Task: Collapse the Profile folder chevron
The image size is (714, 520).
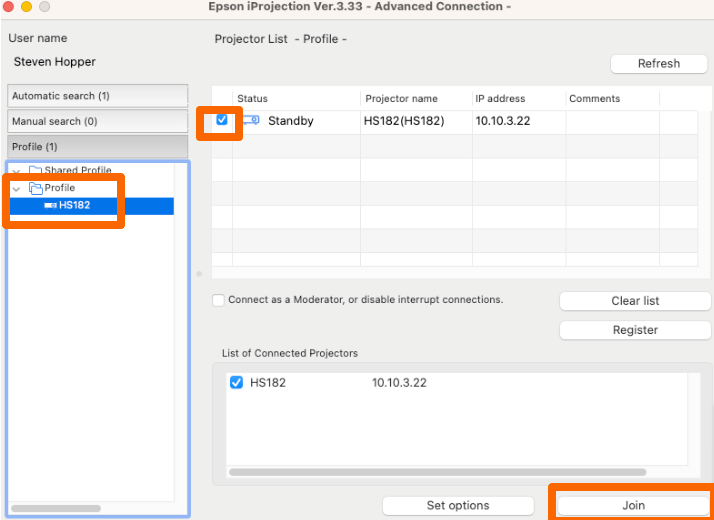Action: [16, 189]
